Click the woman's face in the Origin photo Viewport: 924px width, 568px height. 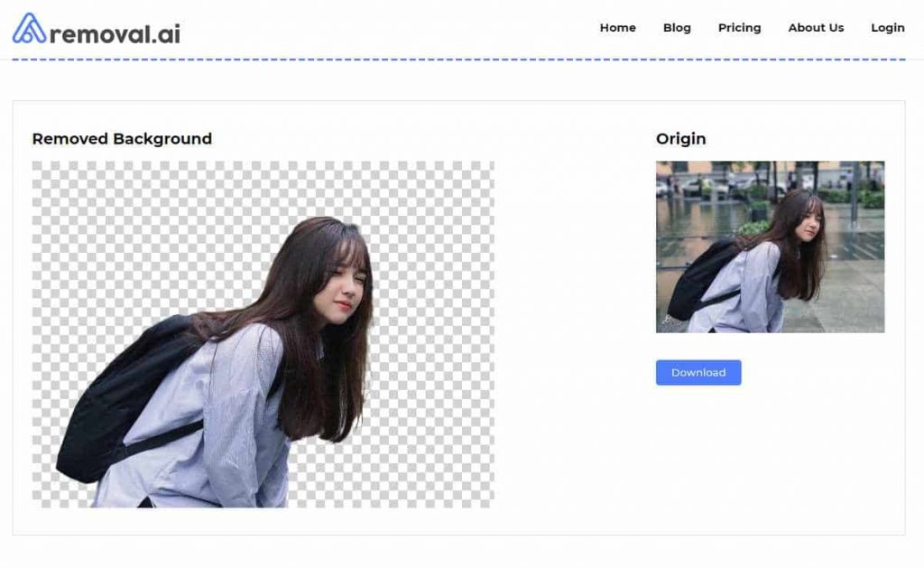[x=807, y=226]
